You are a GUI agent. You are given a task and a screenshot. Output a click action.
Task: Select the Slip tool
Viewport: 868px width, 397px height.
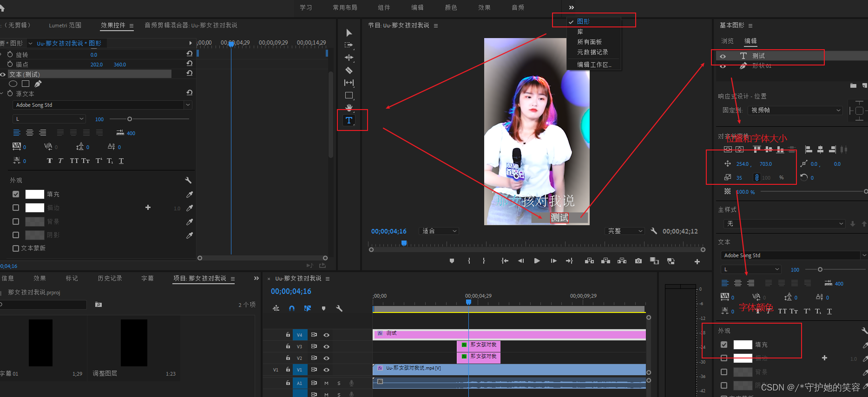(x=349, y=83)
